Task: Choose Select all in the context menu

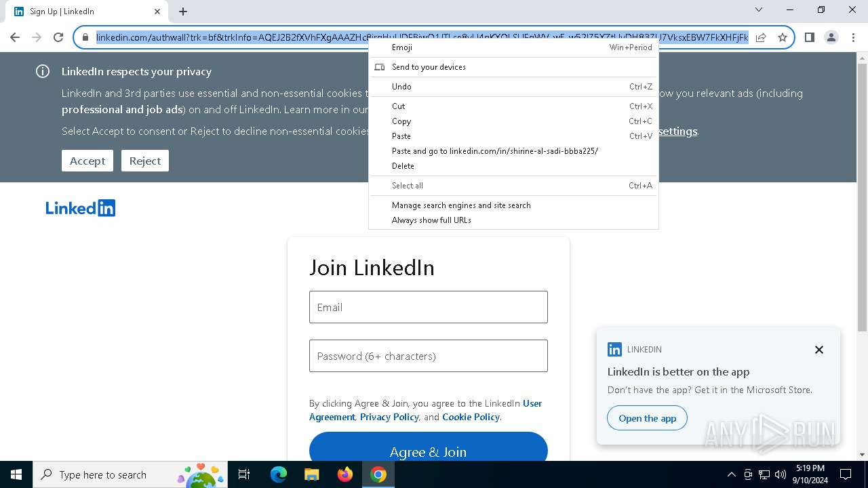Action: (x=513, y=186)
